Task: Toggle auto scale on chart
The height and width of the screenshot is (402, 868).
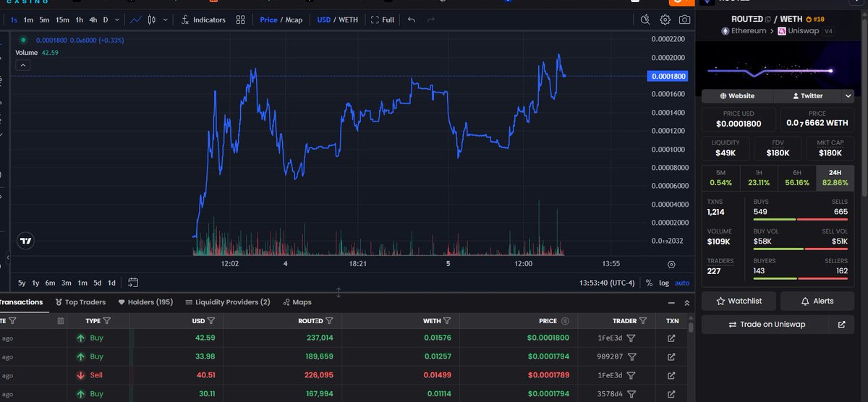Action: (x=682, y=283)
